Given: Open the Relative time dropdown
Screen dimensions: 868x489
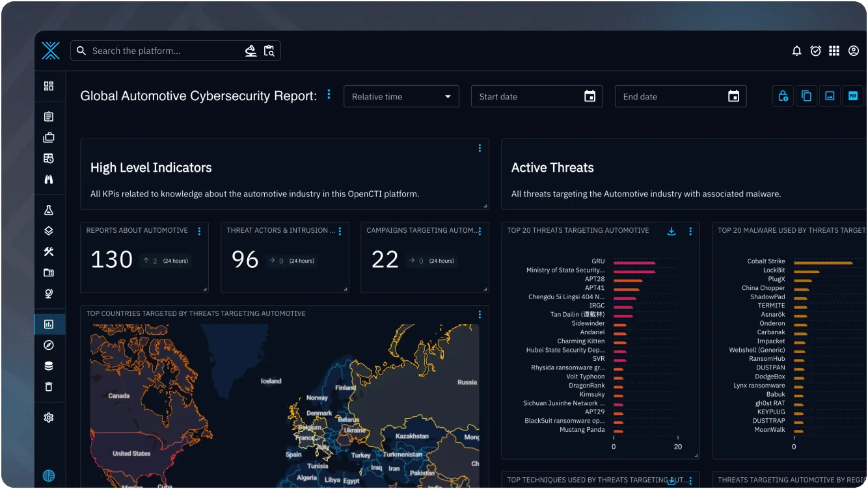Looking at the screenshot, I should pyautogui.click(x=401, y=96).
